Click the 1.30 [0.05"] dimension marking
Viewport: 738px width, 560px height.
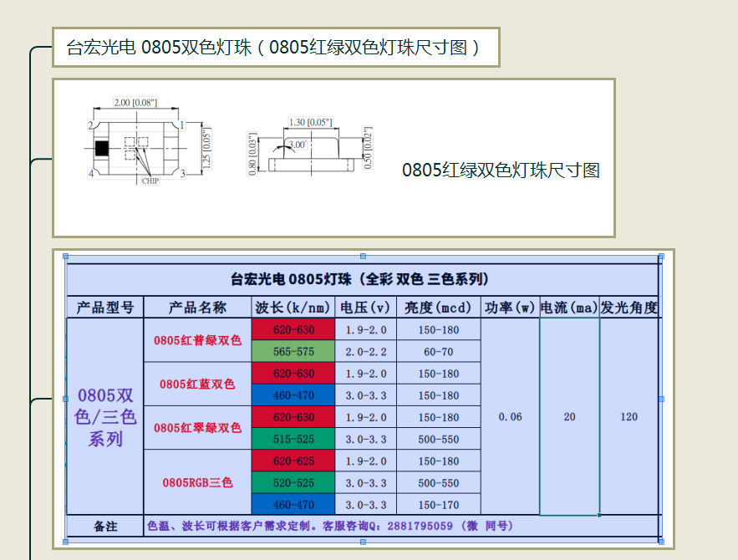point(309,123)
